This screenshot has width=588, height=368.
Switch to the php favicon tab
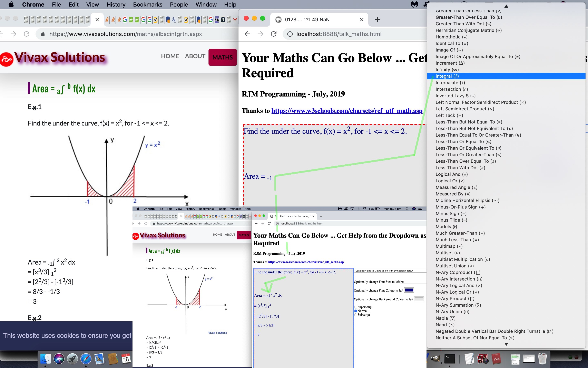tap(217, 20)
